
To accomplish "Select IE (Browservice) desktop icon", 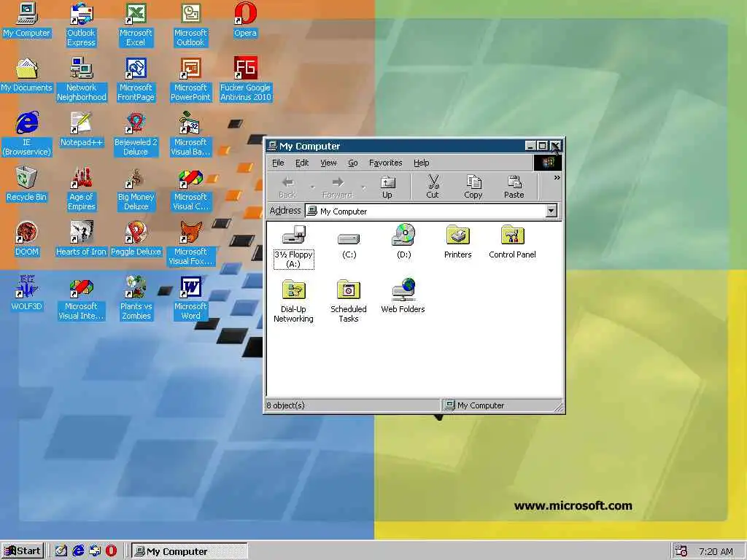I will (x=27, y=134).
